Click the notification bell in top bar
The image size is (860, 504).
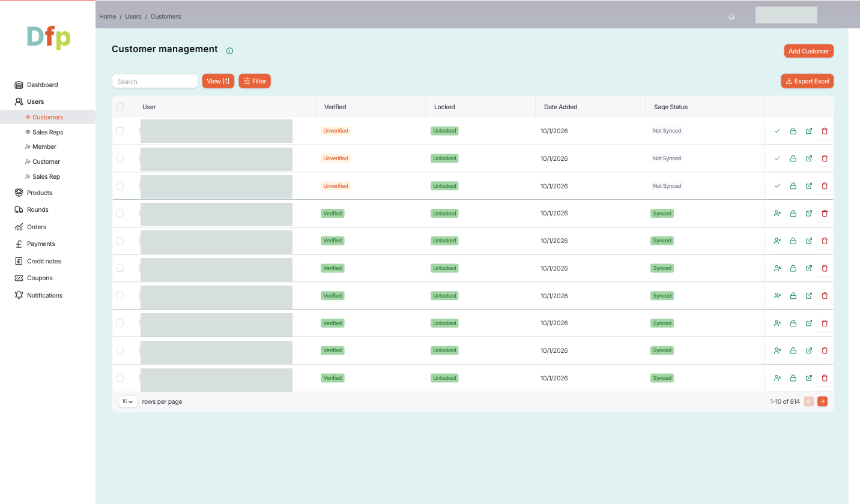[731, 17]
